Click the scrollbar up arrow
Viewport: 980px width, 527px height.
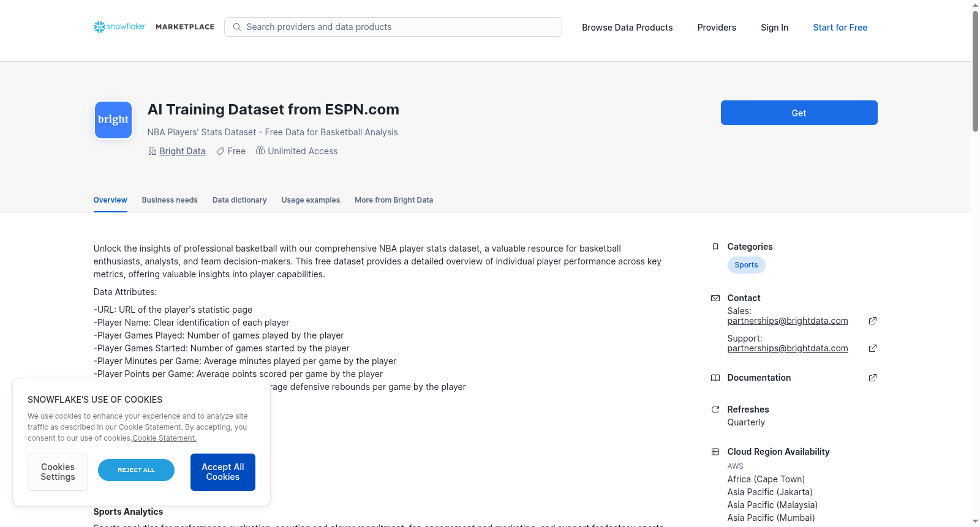(975, 5)
